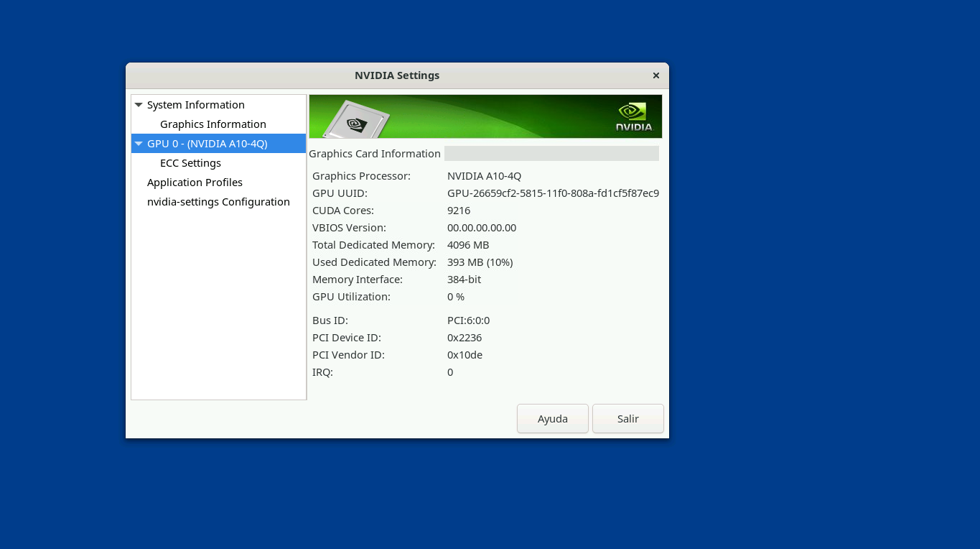Screen dimensions: 980x549
Task: Click the NVIDIA logo in the banner
Action: [x=634, y=117]
